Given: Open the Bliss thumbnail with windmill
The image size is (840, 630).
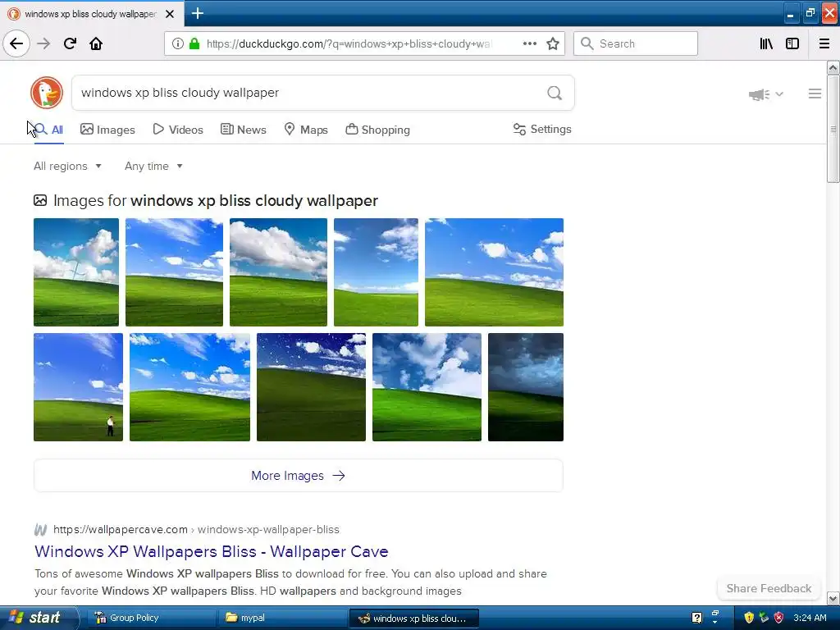Looking at the screenshot, I should [76, 272].
